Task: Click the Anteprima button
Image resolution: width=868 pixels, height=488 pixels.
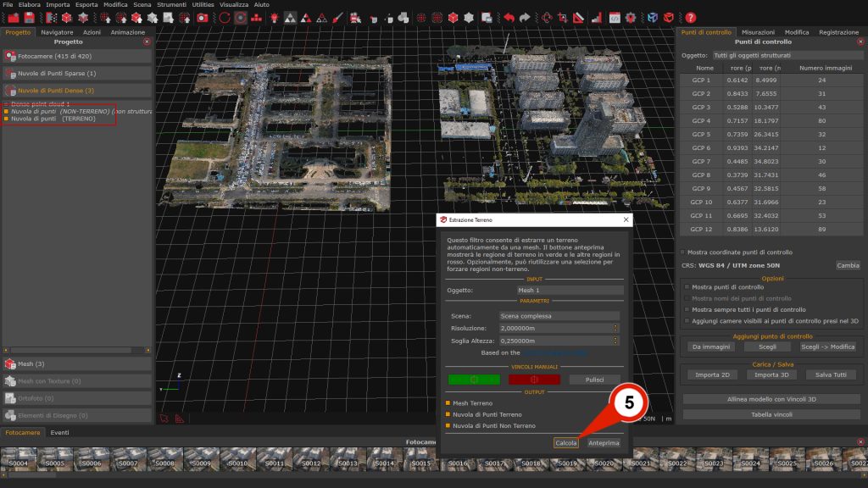Action: pyautogui.click(x=604, y=442)
